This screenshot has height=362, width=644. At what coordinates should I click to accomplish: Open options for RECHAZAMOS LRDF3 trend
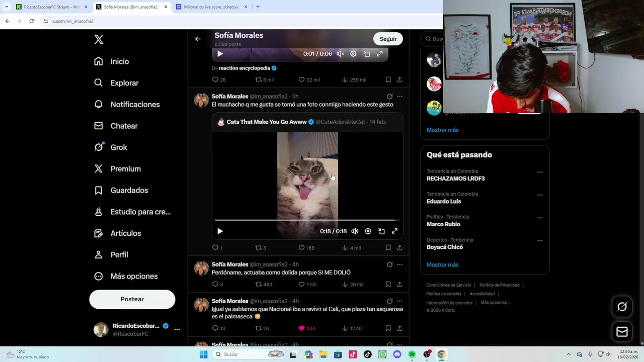click(x=540, y=172)
